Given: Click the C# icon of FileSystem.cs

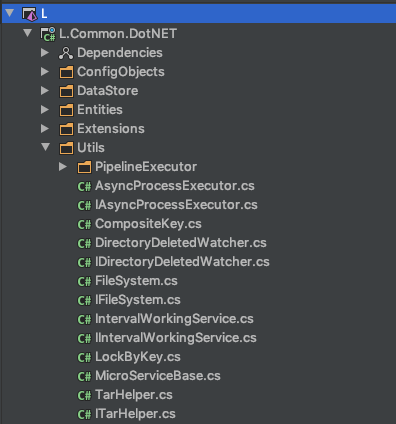Looking at the screenshot, I should click(84, 282).
